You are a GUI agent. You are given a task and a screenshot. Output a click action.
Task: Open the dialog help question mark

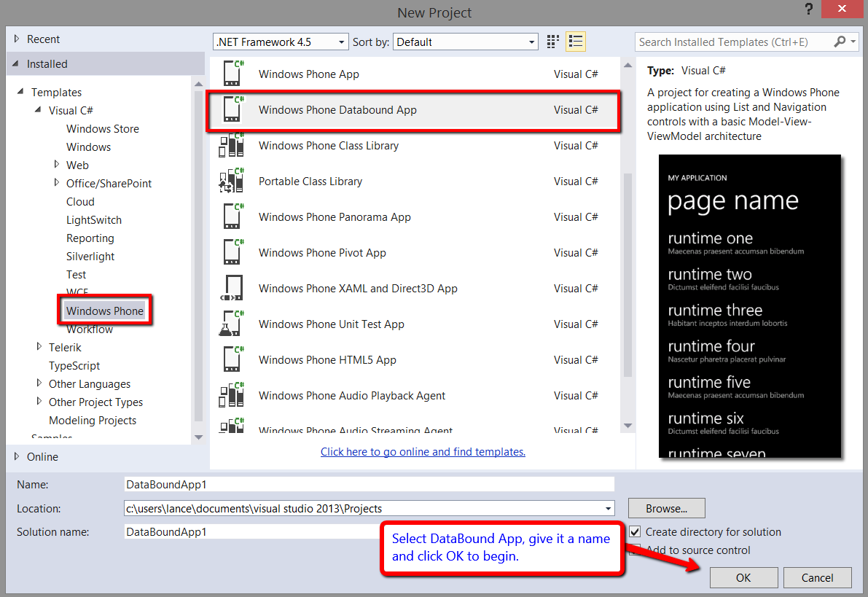(809, 10)
